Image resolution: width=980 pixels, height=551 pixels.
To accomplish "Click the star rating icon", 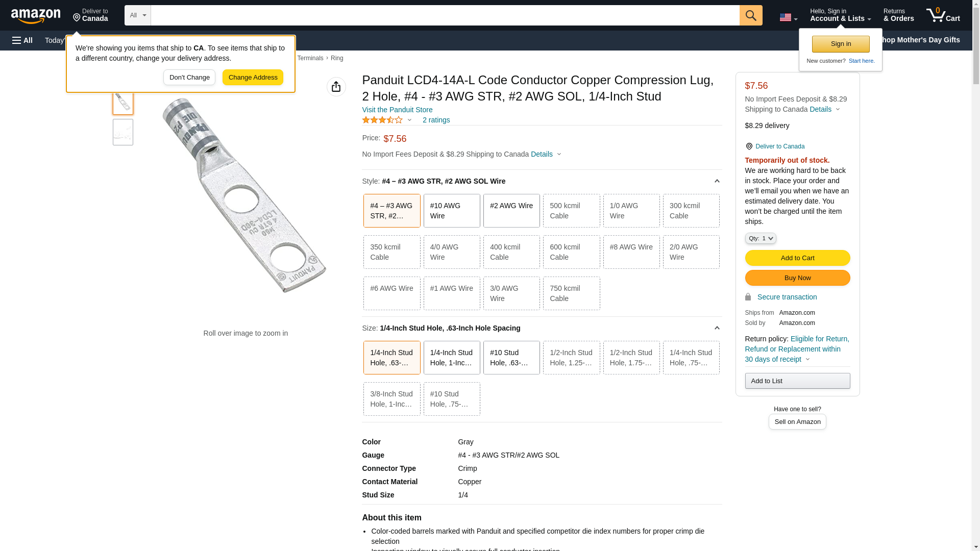I will [382, 120].
